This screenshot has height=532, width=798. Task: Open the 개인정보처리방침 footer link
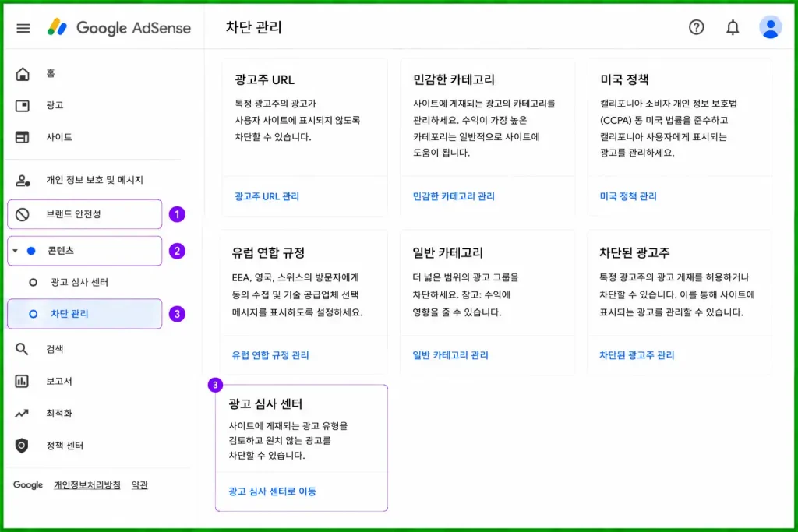87,485
